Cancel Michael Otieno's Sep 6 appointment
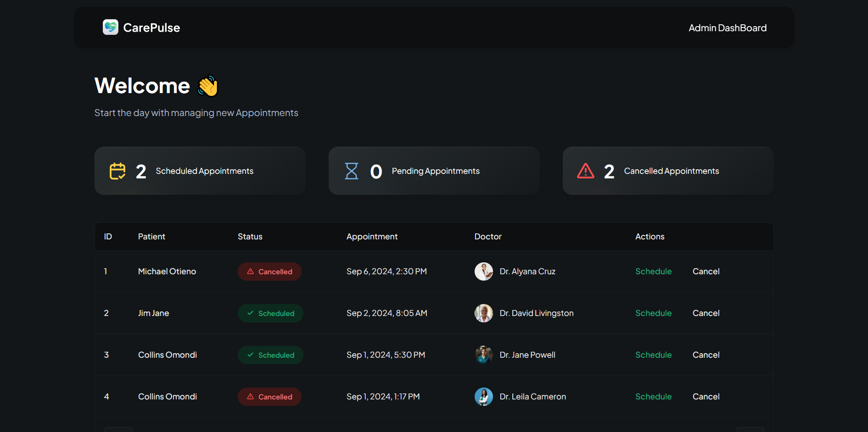Image resolution: width=868 pixels, height=432 pixels. (706, 271)
